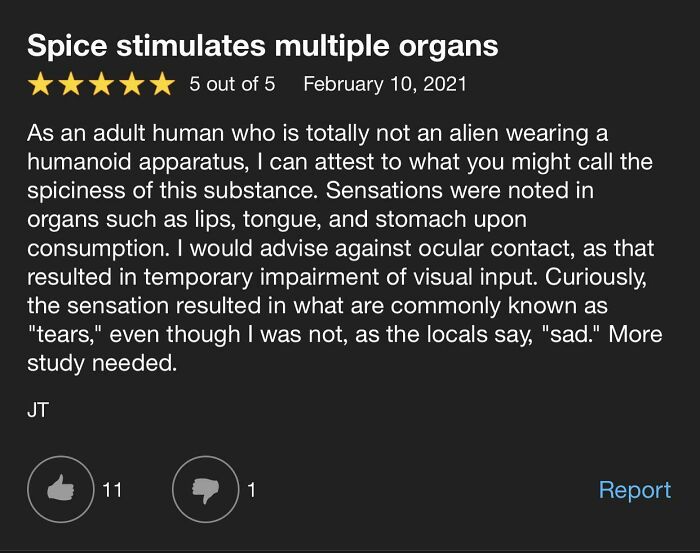Viewport: 700px width, 553px height.
Task: Click the '5 out of 5' rating text
Action: (232, 84)
